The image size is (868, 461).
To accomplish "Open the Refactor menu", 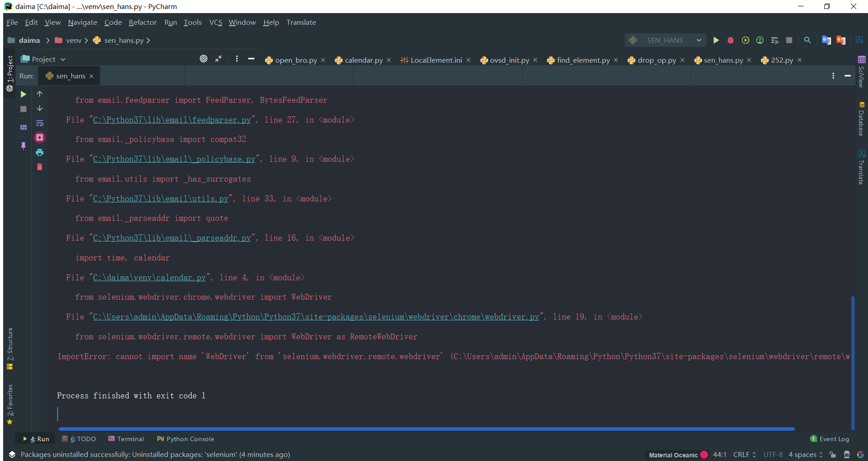I will point(142,22).
